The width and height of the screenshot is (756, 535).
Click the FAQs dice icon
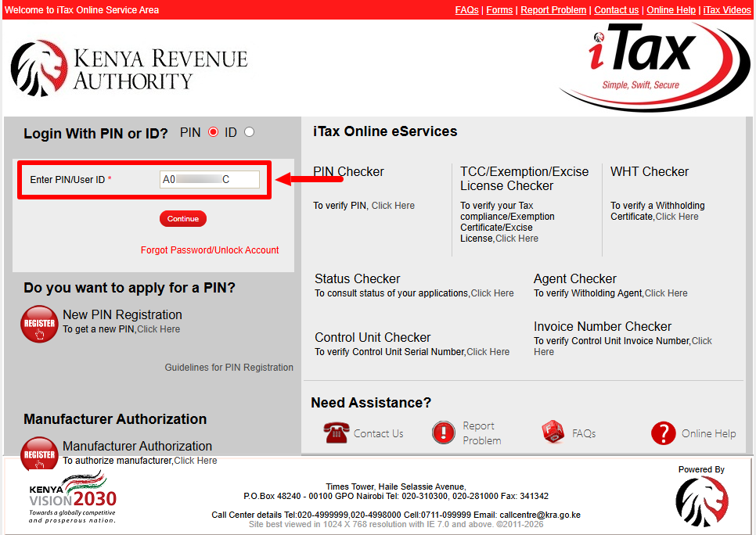553,432
